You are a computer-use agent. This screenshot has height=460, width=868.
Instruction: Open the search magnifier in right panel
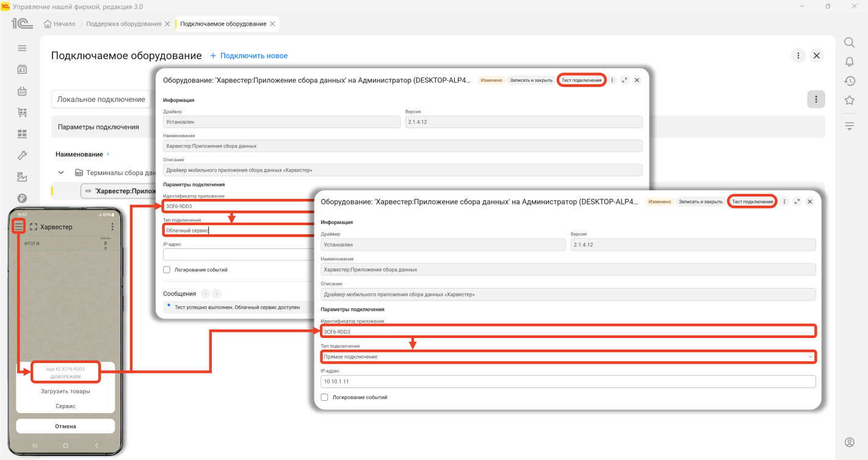pyautogui.click(x=849, y=43)
